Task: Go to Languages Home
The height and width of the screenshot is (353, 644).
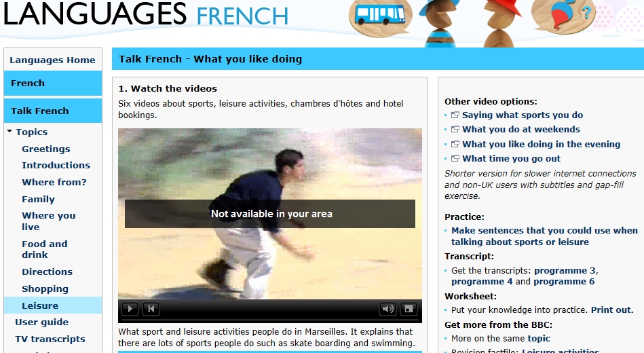Action: [x=53, y=60]
